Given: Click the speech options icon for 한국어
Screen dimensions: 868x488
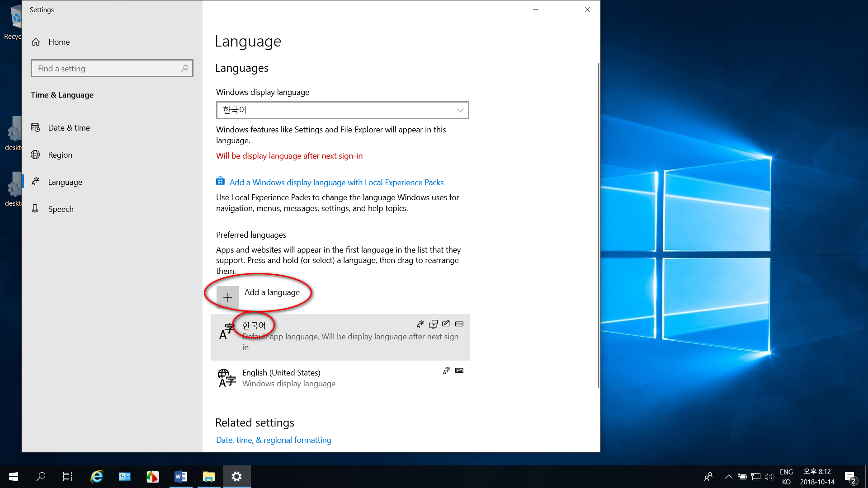Looking at the screenshot, I should tap(433, 324).
